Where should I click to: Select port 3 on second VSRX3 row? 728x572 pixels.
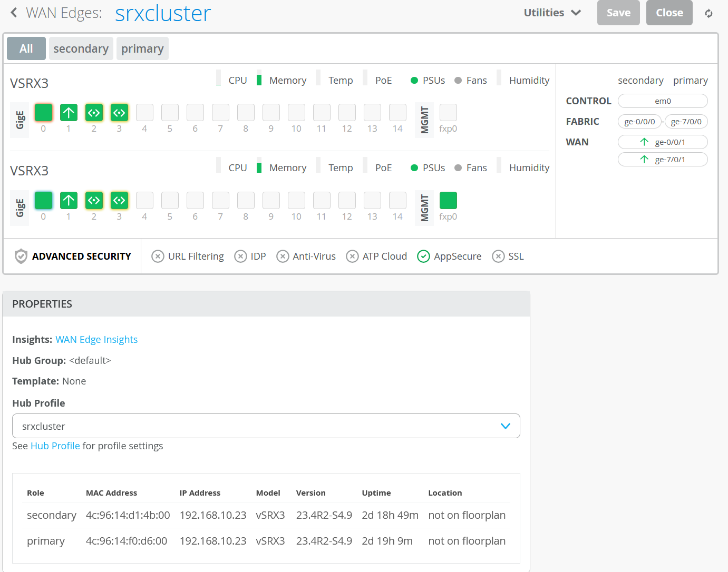click(119, 200)
